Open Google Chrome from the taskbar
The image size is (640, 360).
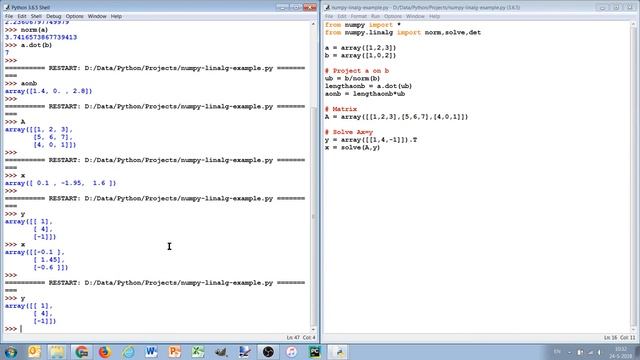[81, 352]
